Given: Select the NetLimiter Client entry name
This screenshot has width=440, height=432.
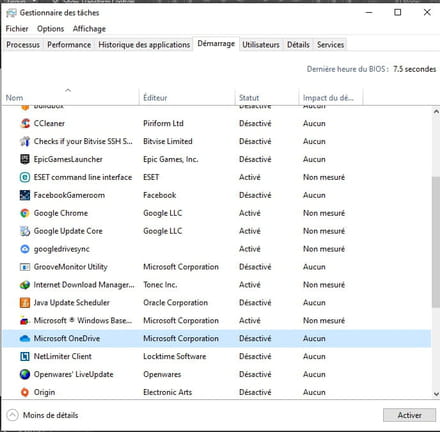Looking at the screenshot, I should pos(62,357).
